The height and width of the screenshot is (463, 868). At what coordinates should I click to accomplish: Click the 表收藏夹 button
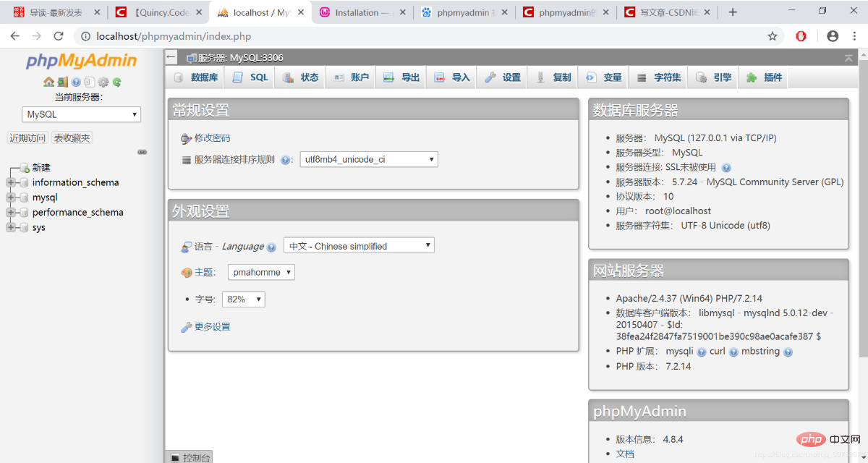coord(72,138)
